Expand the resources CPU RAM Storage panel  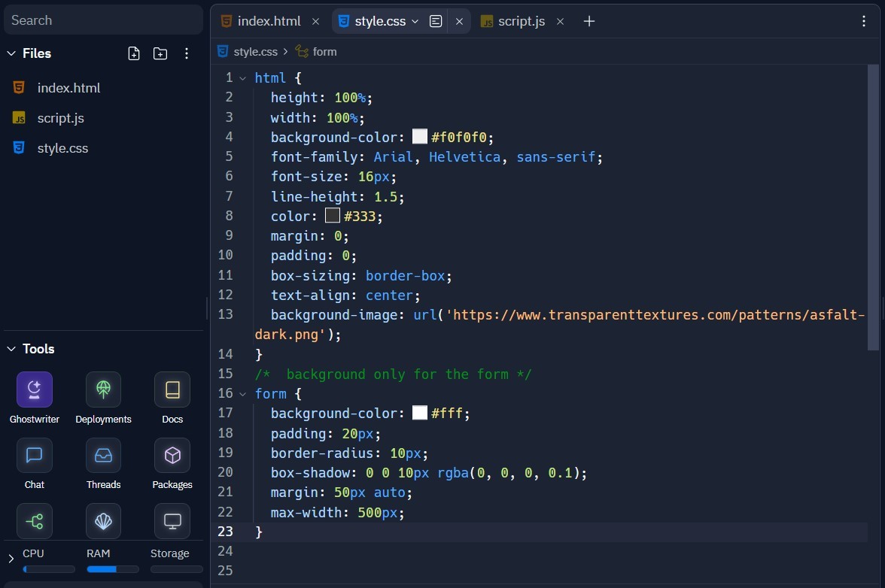[11, 559]
